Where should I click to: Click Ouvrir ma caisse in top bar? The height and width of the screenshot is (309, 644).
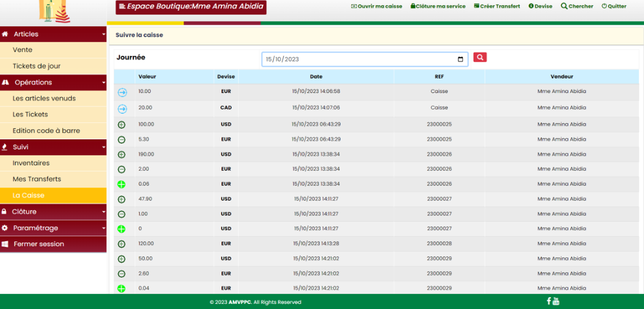377,6
